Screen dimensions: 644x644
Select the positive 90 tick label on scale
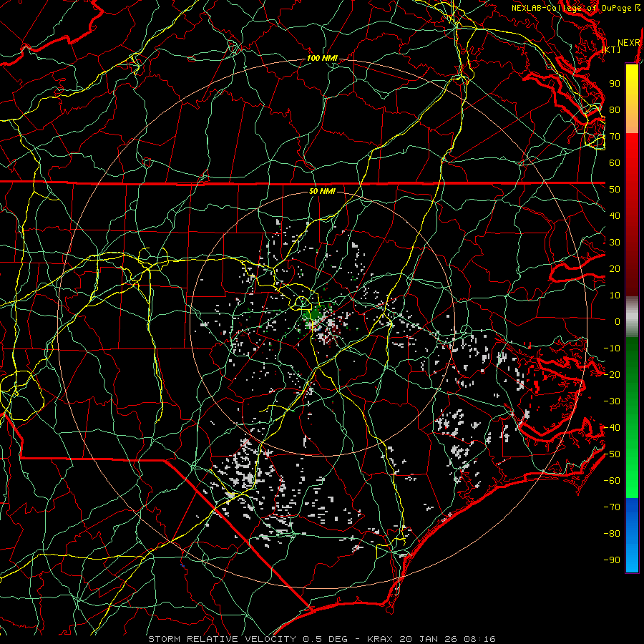tap(615, 84)
